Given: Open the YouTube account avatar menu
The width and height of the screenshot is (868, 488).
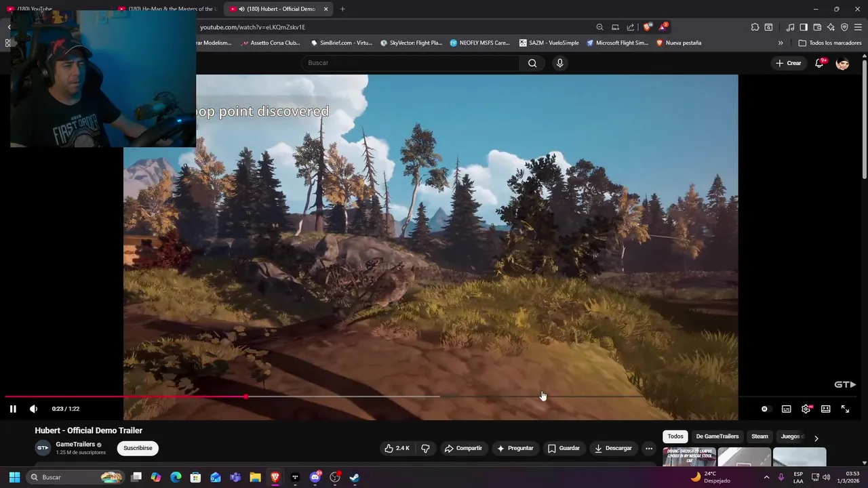Looking at the screenshot, I should point(842,63).
